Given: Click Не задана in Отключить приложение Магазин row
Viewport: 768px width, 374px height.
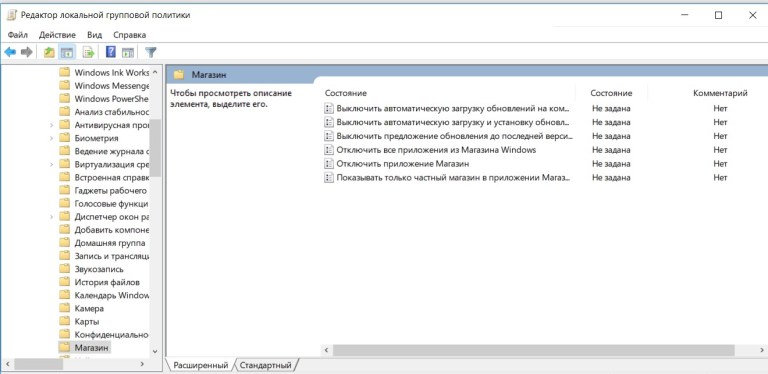Looking at the screenshot, I should pos(611,164).
